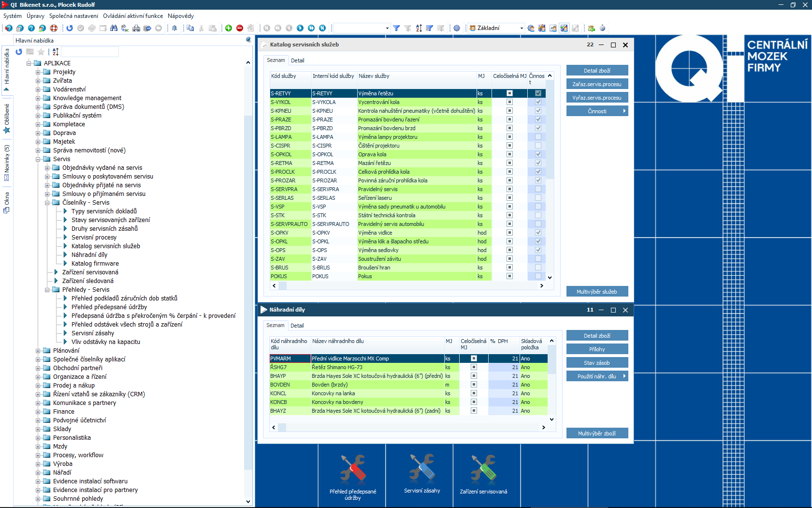Click the settings gear icon in toolbar
This screenshot has width=812, height=508.
(x=457, y=28)
